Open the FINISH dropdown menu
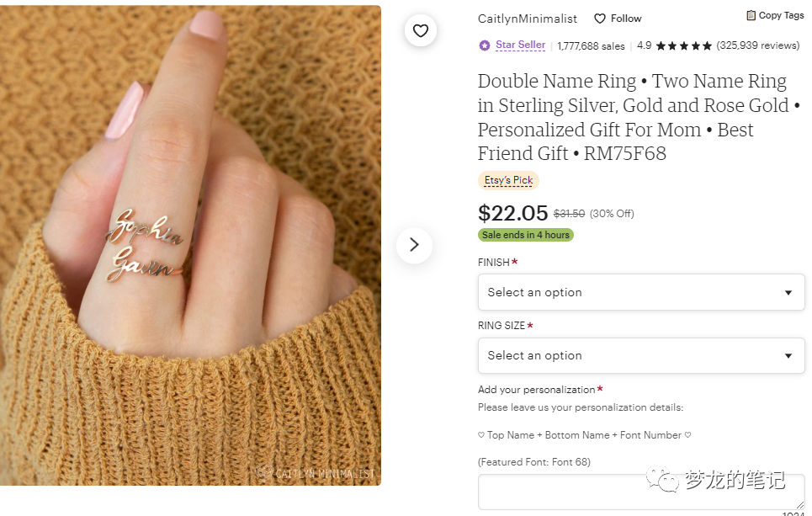This screenshot has width=812, height=516. point(641,292)
